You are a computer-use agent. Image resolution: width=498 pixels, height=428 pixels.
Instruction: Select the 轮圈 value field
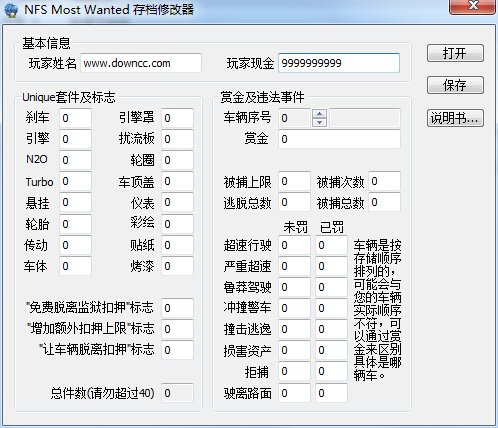click(177, 160)
